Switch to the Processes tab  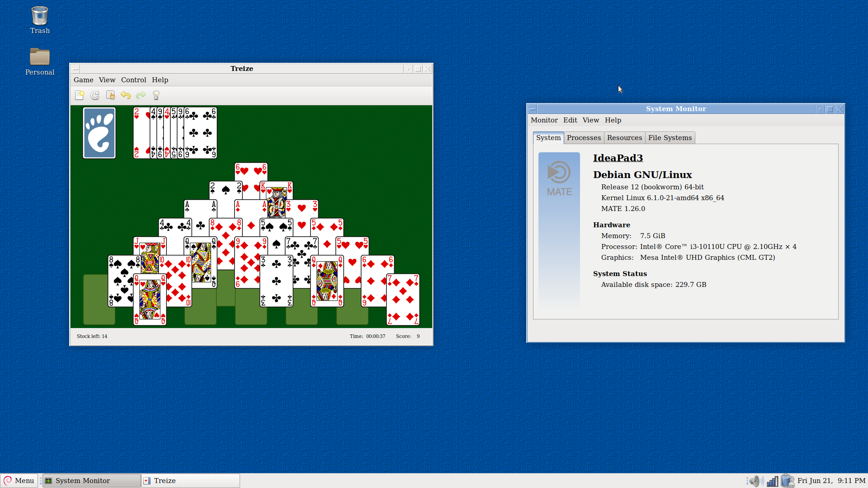point(584,138)
